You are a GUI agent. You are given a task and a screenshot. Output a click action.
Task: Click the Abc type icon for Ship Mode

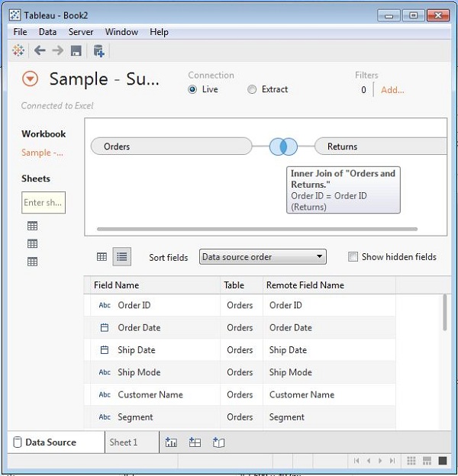coord(105,372)
